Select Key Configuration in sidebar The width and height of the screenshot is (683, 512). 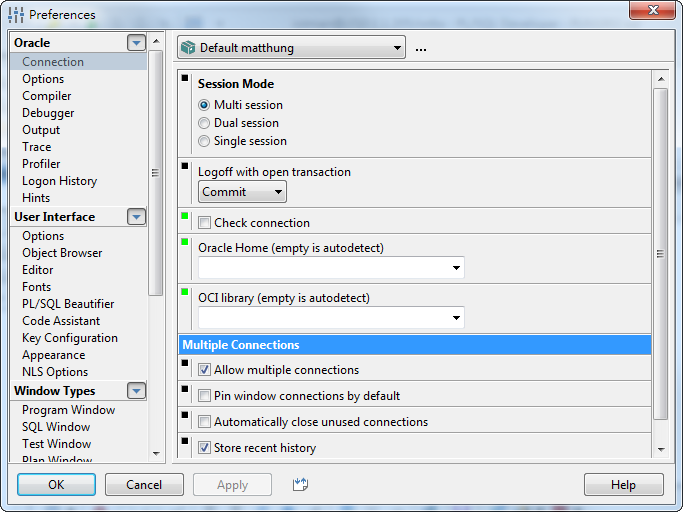pyautogui.click(x=70, y=338)
